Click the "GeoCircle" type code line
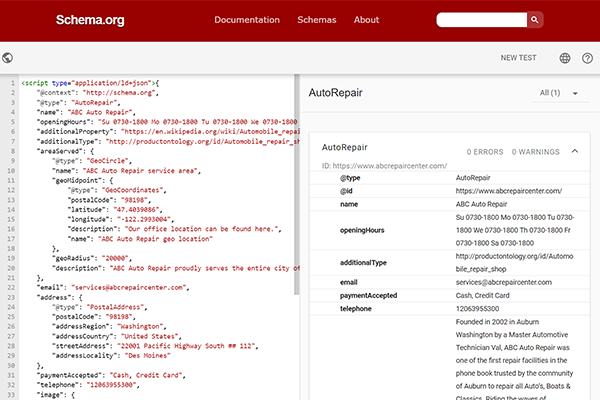This screenshot has height=400, width=600. click(x=92, y=161)
